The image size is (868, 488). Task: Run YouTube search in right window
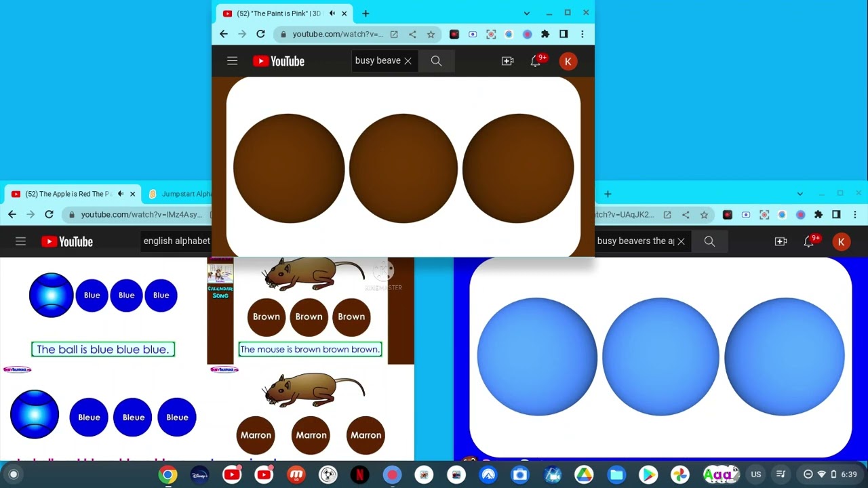point(709,241)
